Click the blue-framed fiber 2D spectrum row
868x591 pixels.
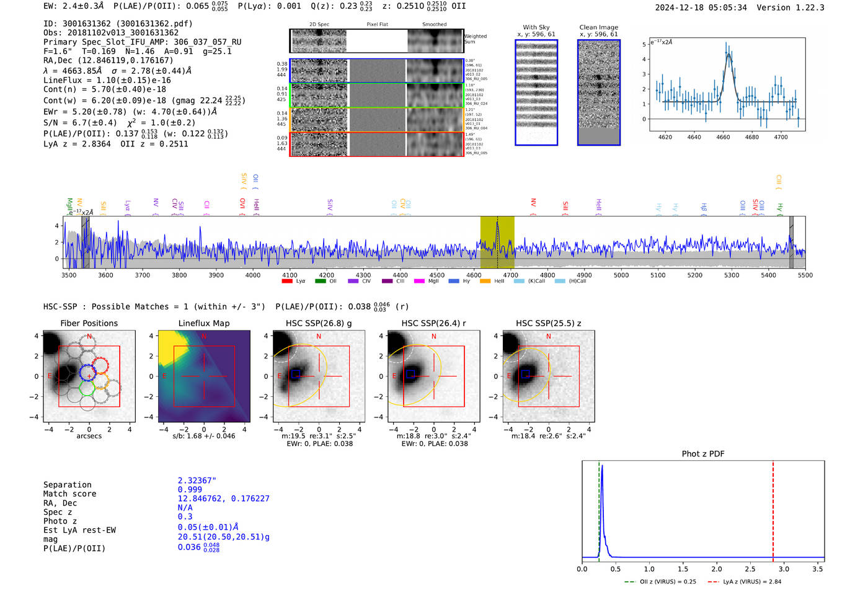pyautogui.click(x=377, y=71)
